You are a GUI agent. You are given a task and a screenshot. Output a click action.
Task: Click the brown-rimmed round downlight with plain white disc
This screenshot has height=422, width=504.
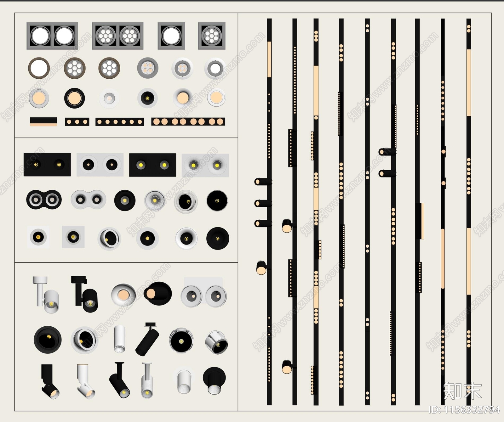click(x=39, y=68)
